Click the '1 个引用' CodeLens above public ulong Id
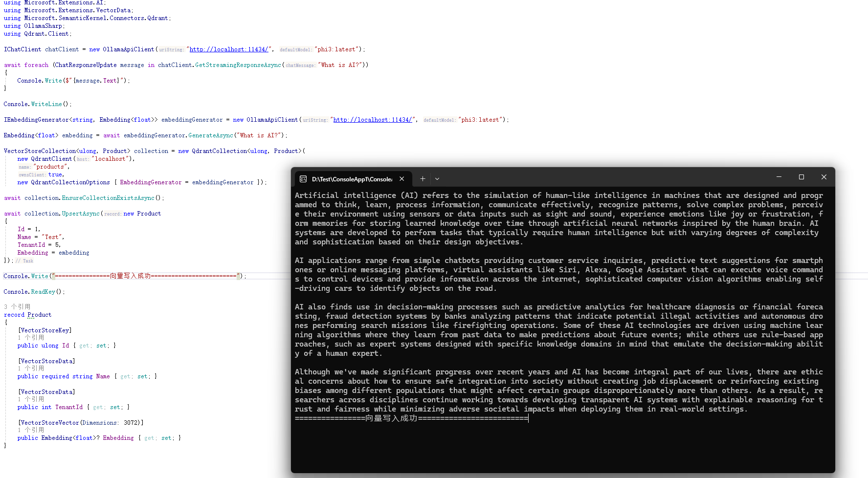 pos(31,338)
